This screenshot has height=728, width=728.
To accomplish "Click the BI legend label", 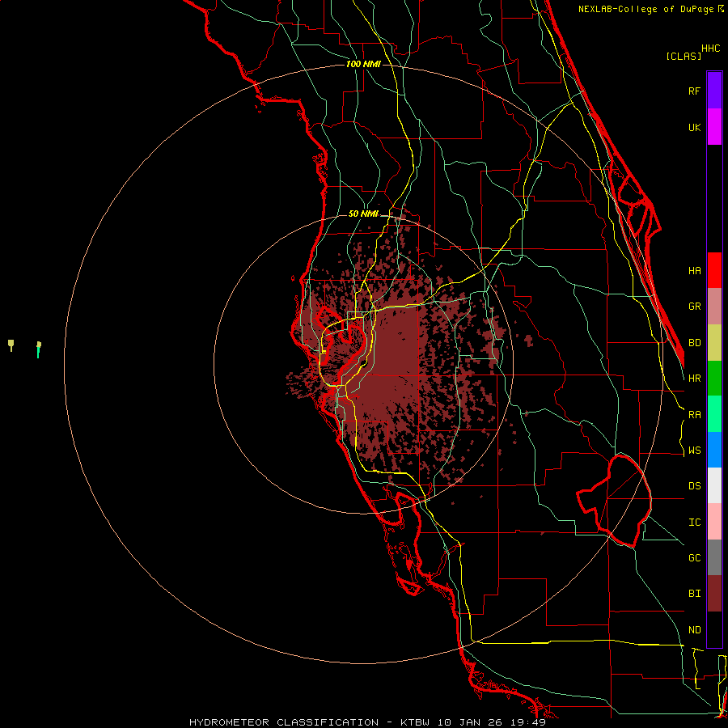I will click(694, 594).
